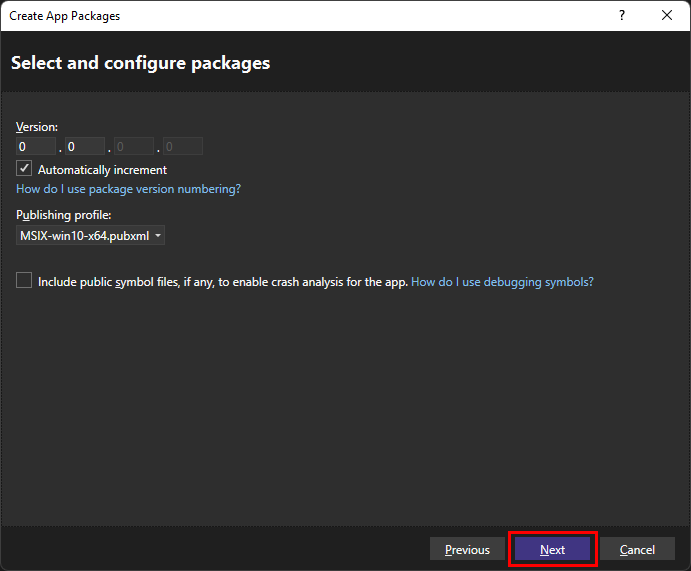Screen dimensions: 691x571
Task: Click the Next button
Action: [553, 549]
